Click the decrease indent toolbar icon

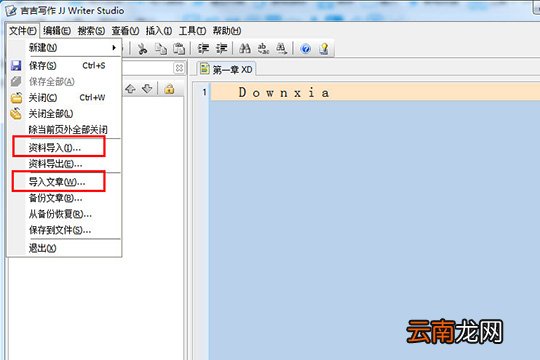[203, 49]
